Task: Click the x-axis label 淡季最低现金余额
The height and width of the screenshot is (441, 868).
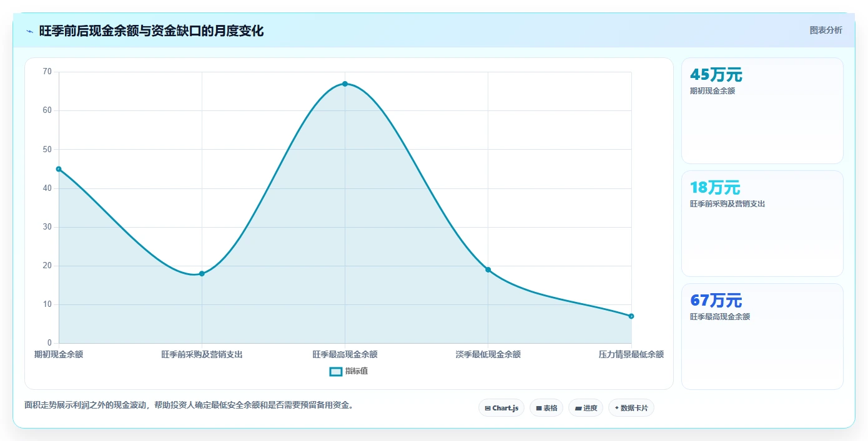Action: [x=488, y=354]
